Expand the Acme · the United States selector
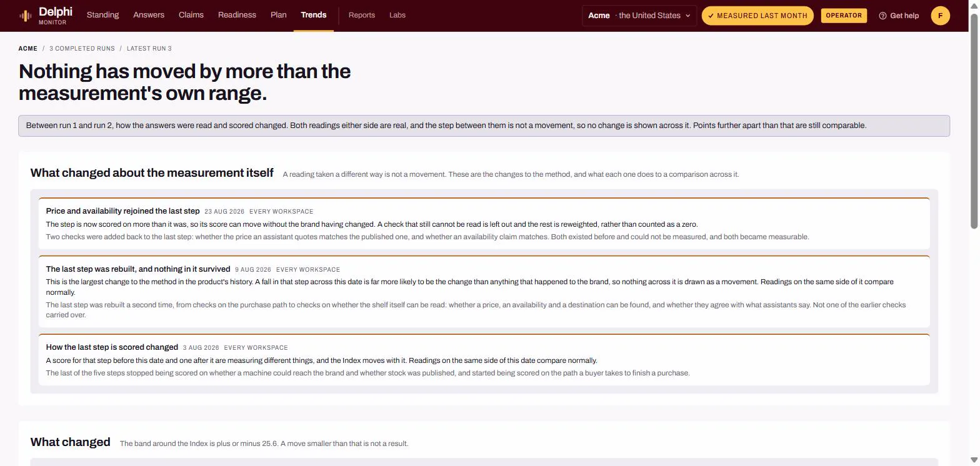980x466 pixels. (639, 16)
